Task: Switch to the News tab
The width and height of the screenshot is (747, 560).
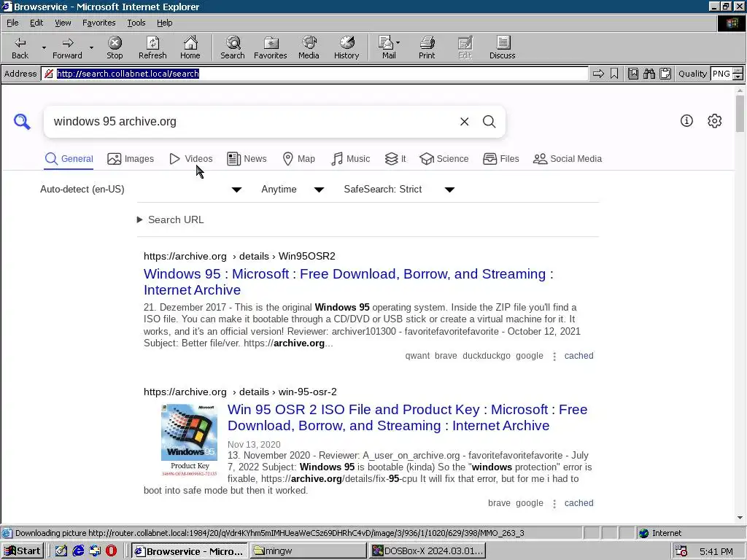Action: click(x=247, y=158)
